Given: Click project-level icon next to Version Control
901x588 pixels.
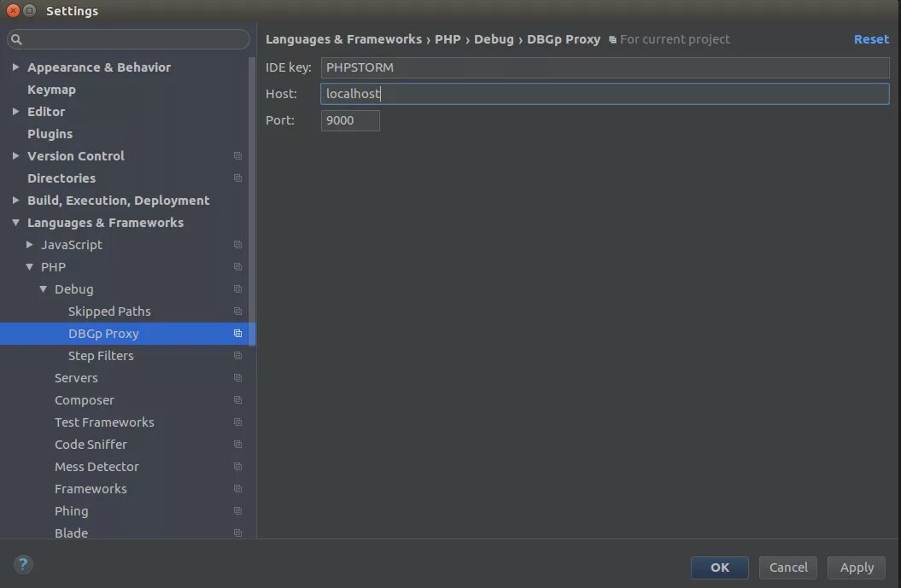Looking at the screenshot, I should coord(237,156).
